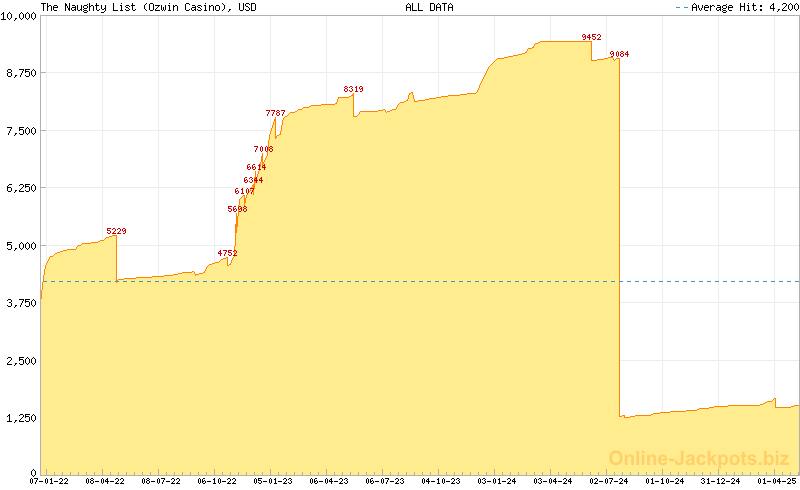Select the 6,250 y-axis label
The image size is (800, 490).
point(21,188)
